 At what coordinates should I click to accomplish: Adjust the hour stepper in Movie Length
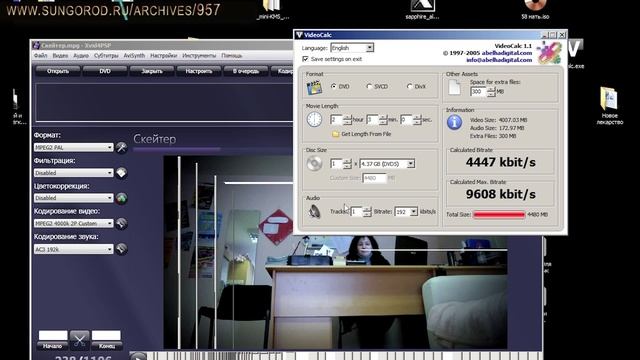tap(347, 120)
